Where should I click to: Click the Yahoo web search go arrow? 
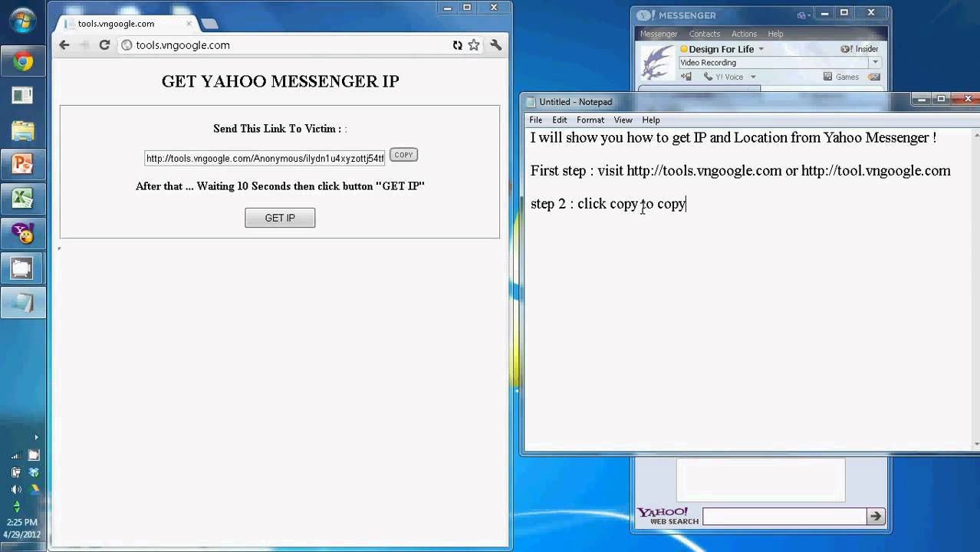pyautogui.click(x=875, y=517)
